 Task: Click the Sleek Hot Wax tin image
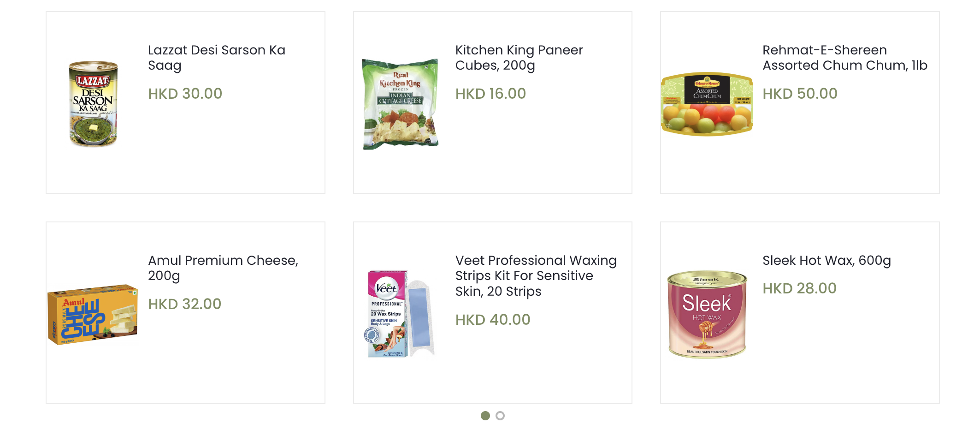pos(707,314)
